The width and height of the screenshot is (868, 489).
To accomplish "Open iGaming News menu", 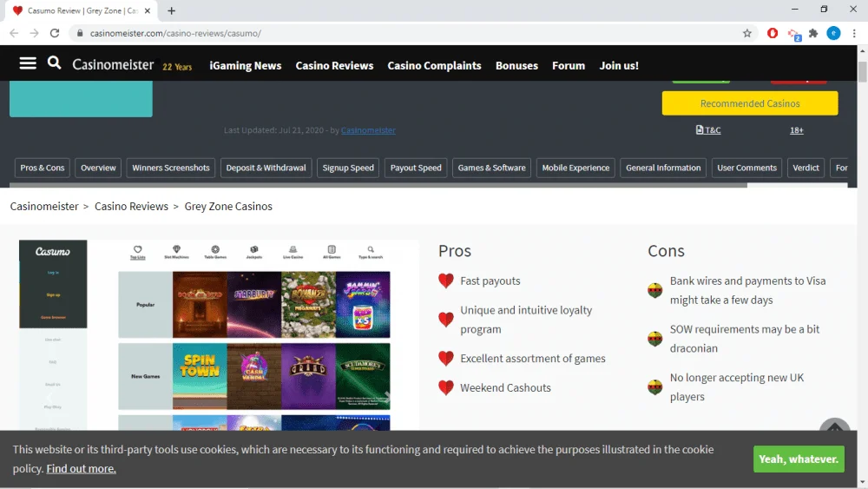I will [x=246, y=65].
